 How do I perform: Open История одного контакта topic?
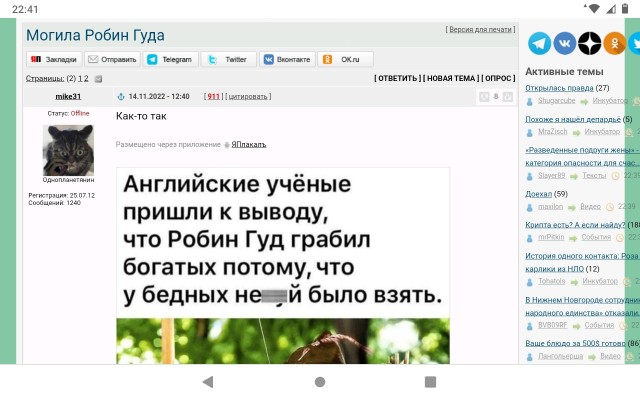pyautogui.click(x=581, y=262)
